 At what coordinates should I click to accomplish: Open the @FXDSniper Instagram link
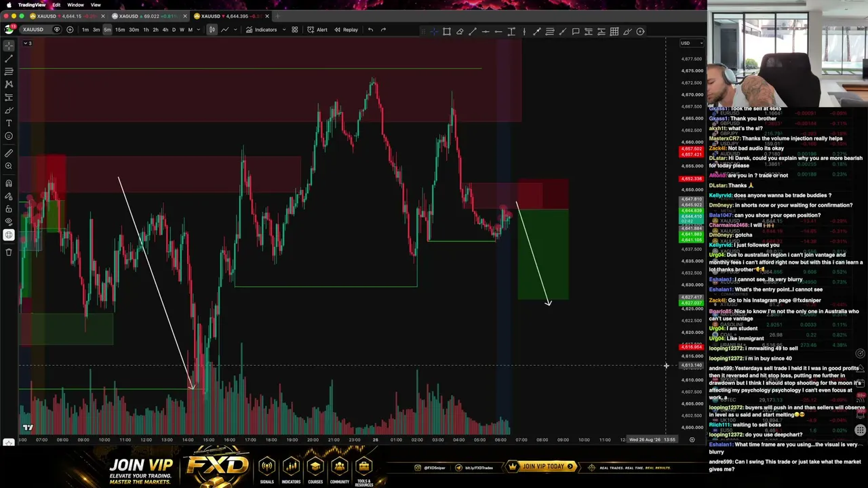430,467
